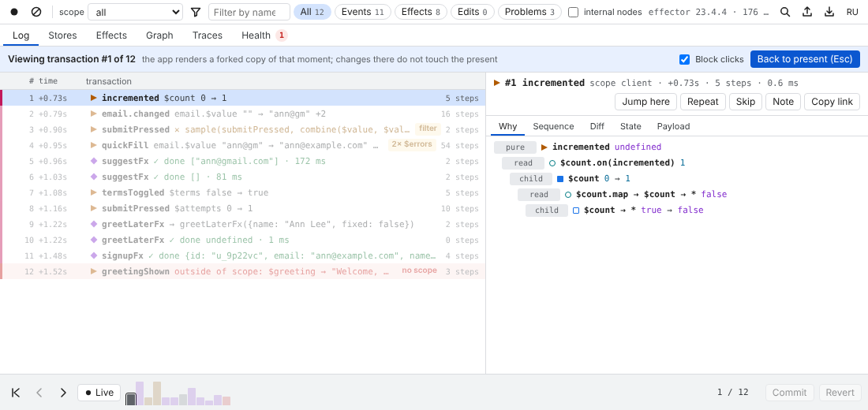This screenshot has height=410, width=868.
Task: Click outlined square of $count true → false
Action: pyautogui.click(x=576, y=211)
